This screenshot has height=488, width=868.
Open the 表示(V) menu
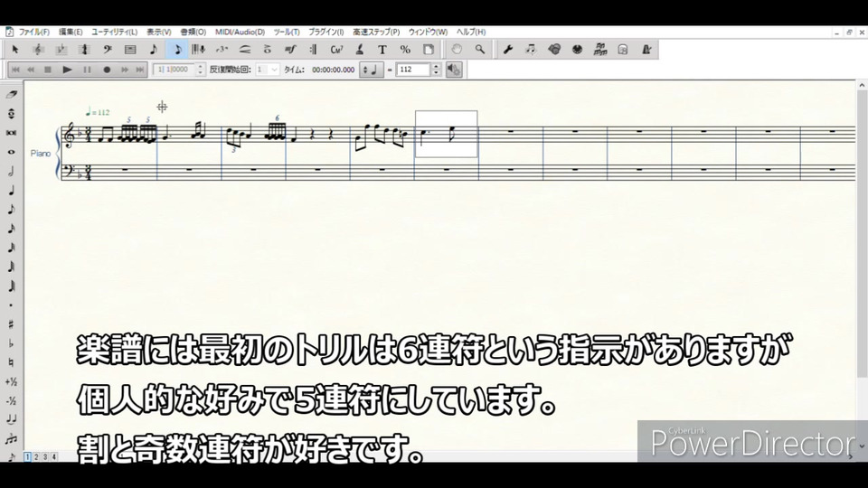[x=159, y=33]
